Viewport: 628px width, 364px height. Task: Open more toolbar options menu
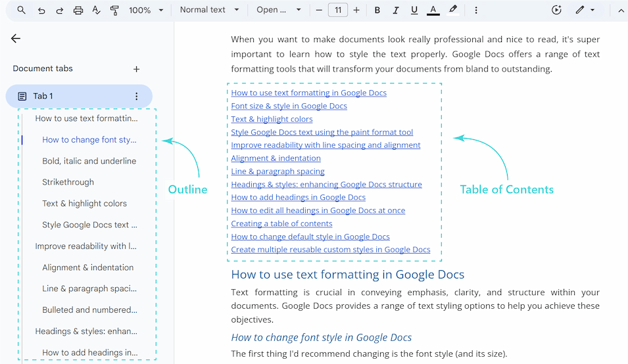(476, 11)
